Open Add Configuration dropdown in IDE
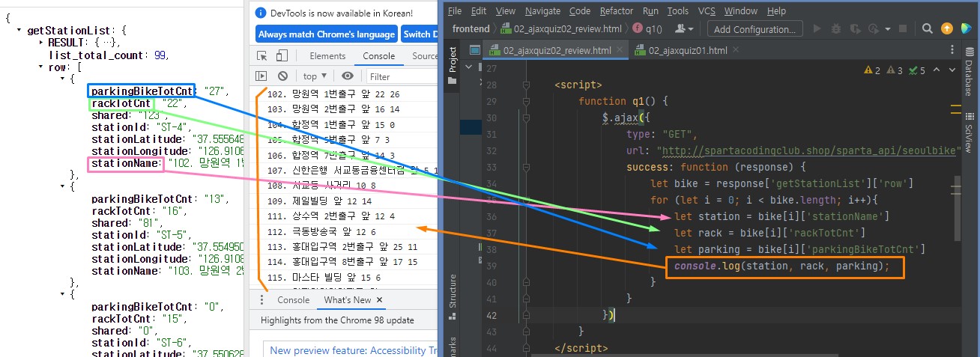 tap(756, 28)
